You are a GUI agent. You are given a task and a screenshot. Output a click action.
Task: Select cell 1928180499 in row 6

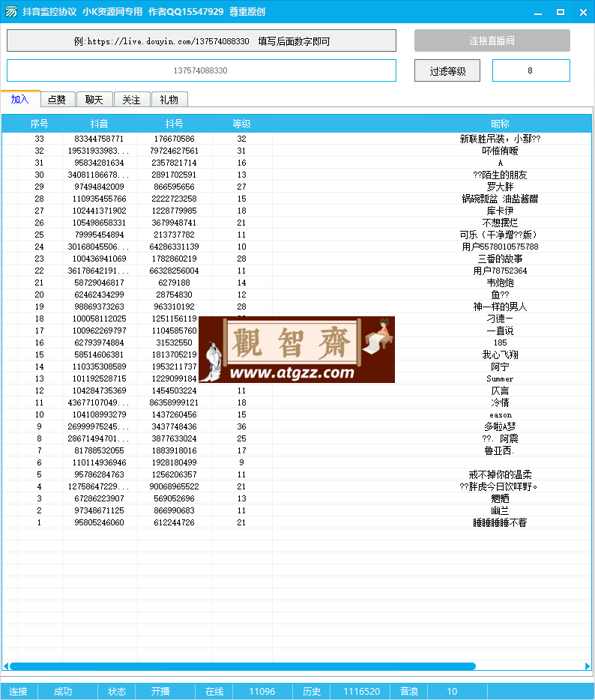click(174, 462)
